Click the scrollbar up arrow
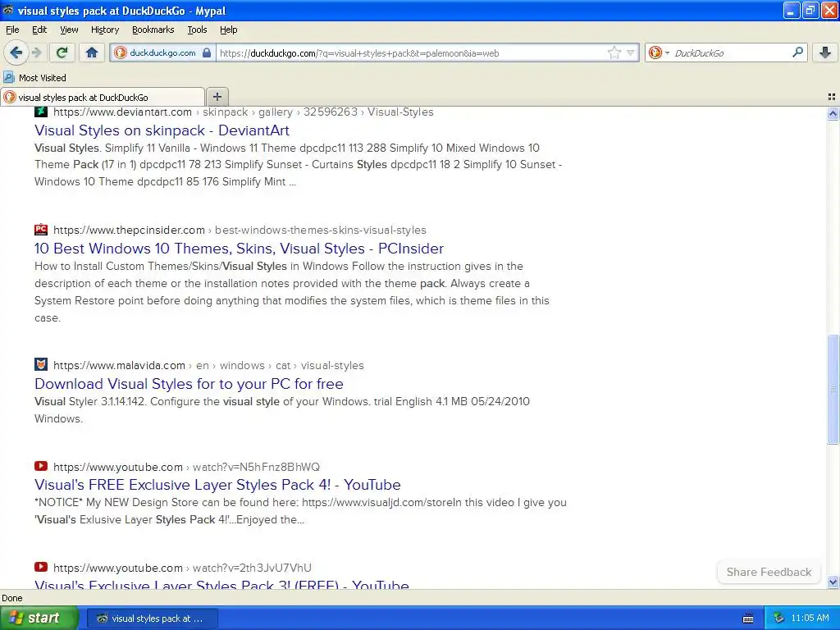This screenshot has height=630, width=840. tap(833, 113)
